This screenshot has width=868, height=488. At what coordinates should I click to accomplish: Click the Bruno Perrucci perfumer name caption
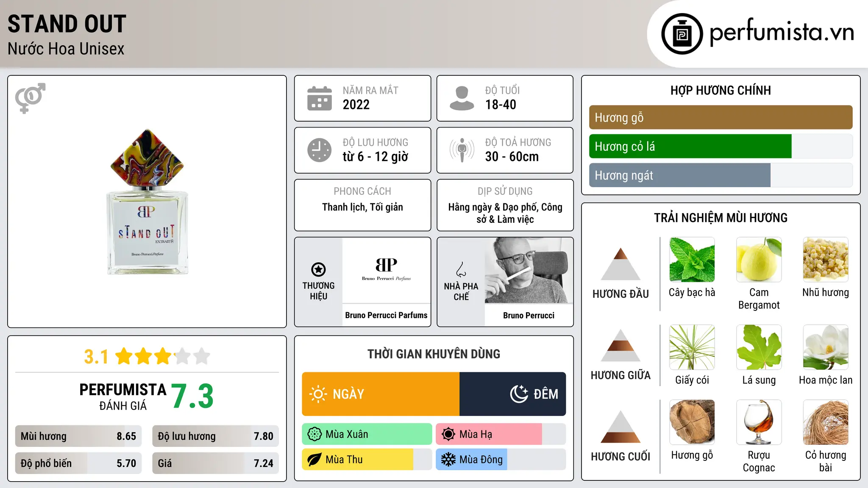coord(529,316)
